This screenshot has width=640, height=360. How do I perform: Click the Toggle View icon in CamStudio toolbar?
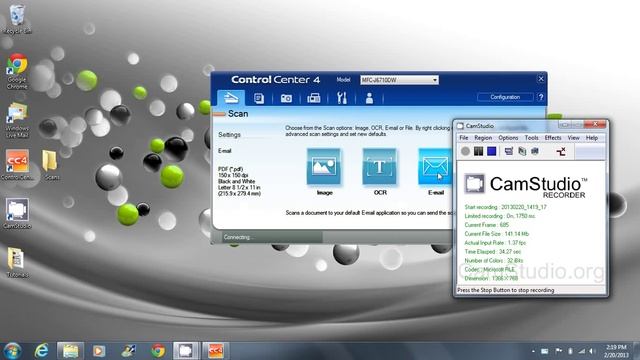click(x=509, y=151)
